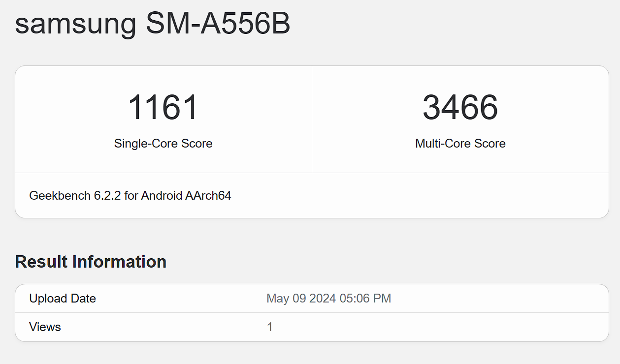Click the word Geekbench in version line
Image resolution: width=620 pixels, height=364 pixels.
click(60, 196)
